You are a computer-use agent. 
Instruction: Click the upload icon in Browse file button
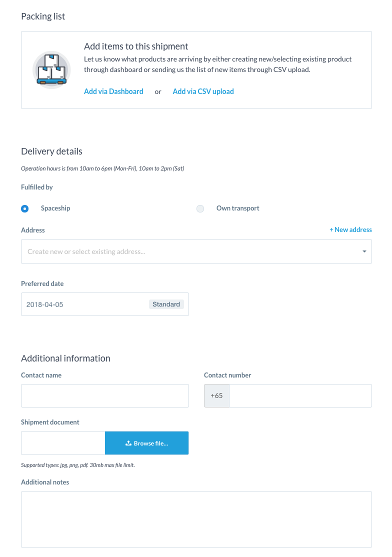tap(128, 443)
